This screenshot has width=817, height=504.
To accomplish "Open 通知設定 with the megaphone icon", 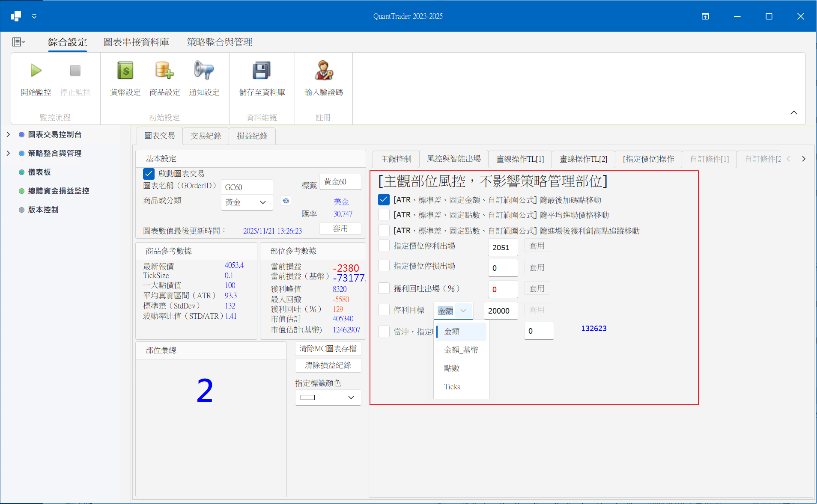I will 204,71.
